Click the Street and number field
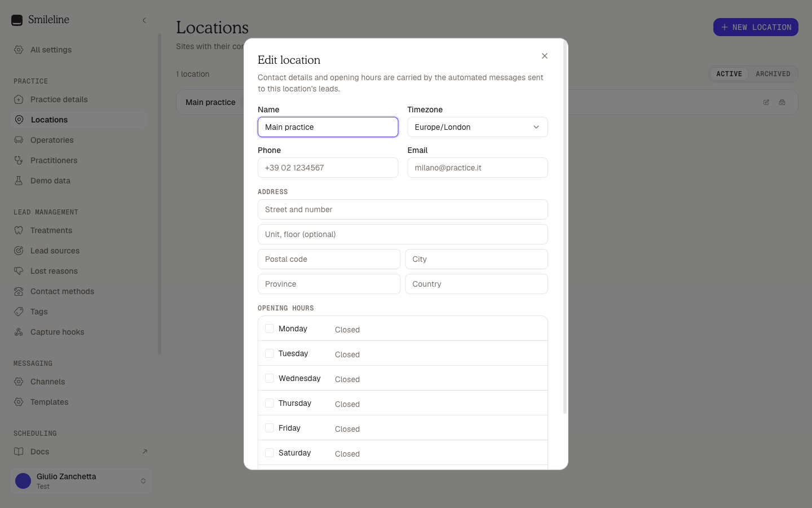 [403, 209]
